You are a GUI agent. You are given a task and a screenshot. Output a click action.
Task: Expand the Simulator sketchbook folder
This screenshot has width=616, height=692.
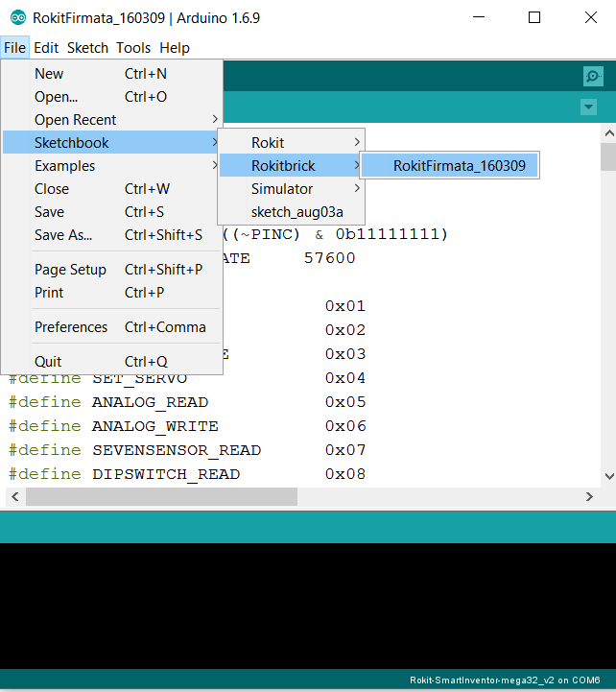(292, 189)
